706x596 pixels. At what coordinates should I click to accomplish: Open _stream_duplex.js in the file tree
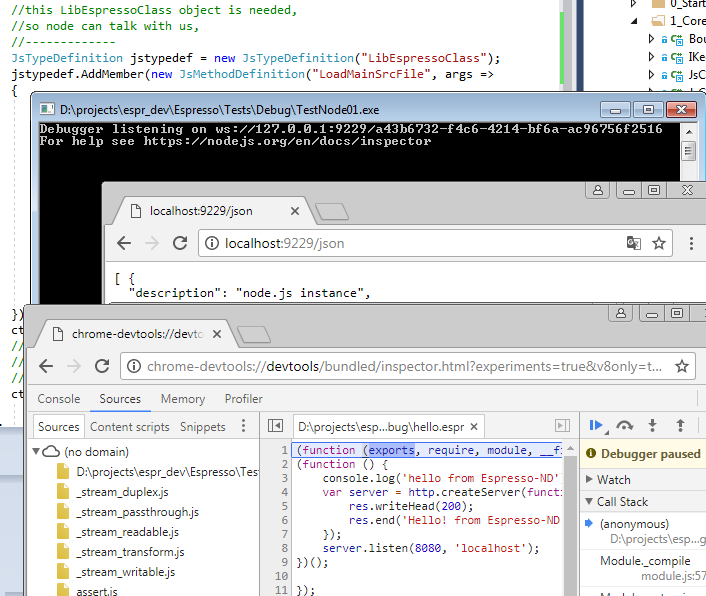(122, 492)
